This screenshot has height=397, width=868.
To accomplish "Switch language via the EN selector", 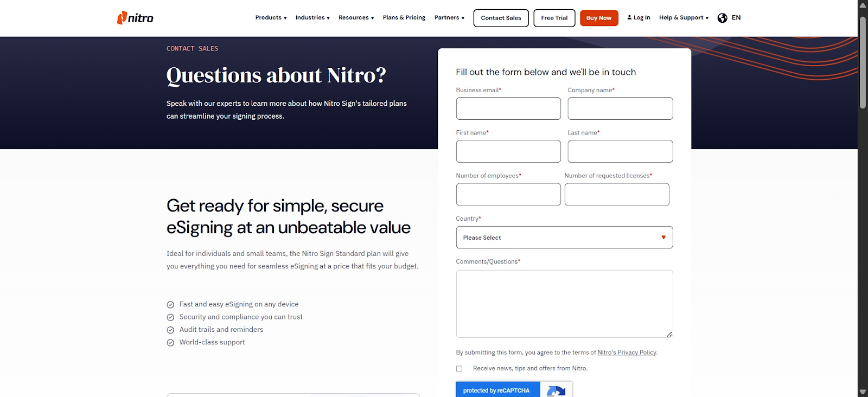I will pyautogui.click(x=736, y=18).
